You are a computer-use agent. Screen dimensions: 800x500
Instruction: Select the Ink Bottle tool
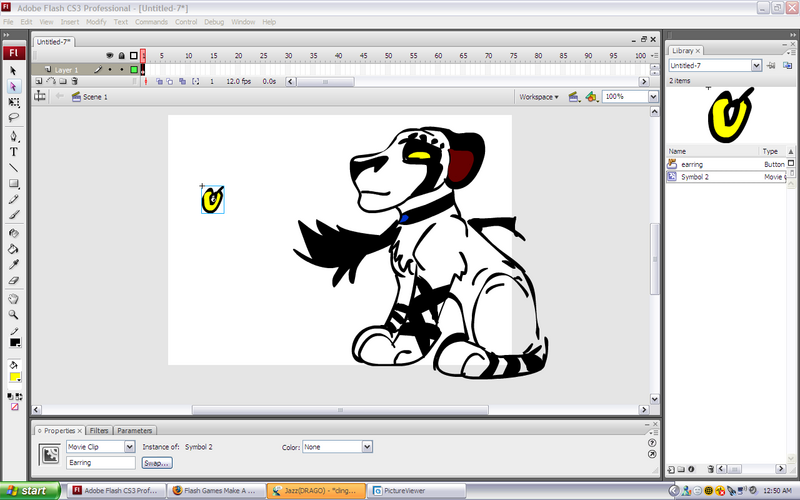14,233
